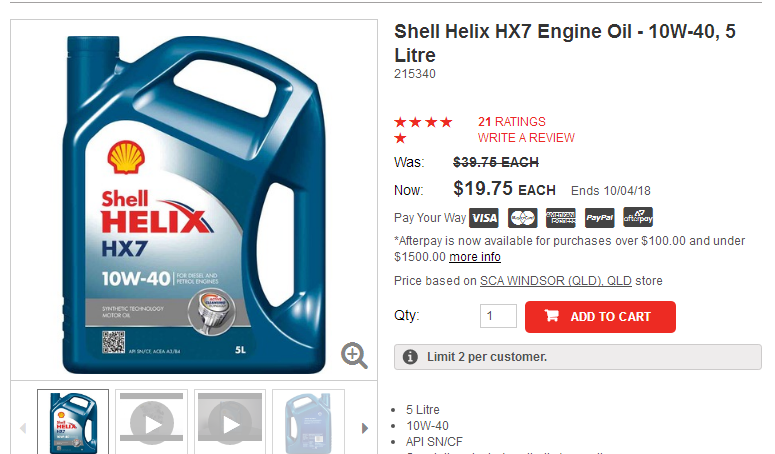
Task: Click the star rating icons
Action: tap(423, 129)
